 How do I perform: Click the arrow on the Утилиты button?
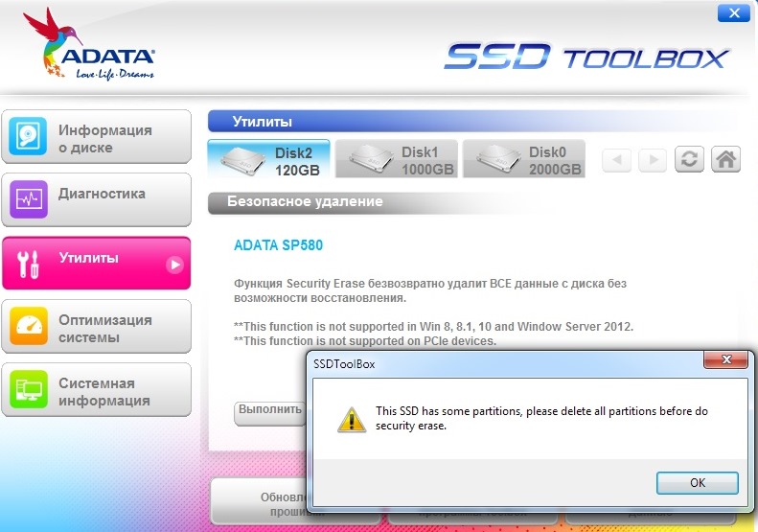174,265
